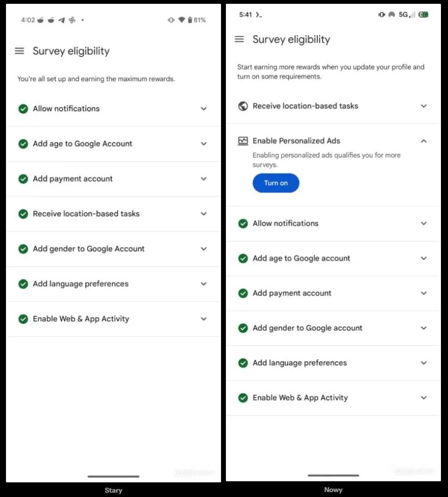Tap the 81% battery icon in the status bar
This screenshot has height=497, width=448.
click(x=190, y=20)
